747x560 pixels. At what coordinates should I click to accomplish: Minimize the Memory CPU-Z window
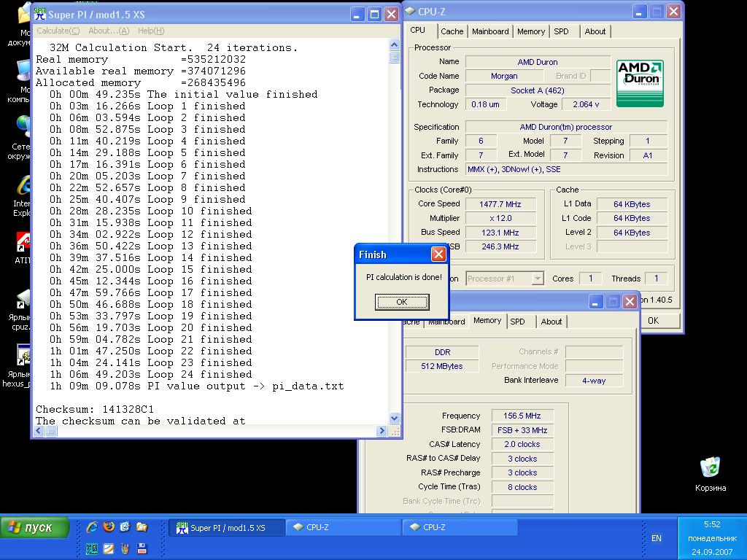(x=596, y=301)
